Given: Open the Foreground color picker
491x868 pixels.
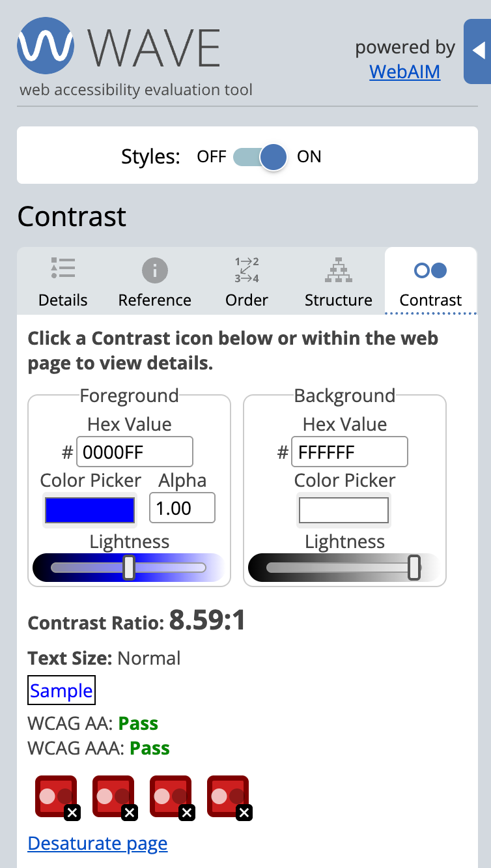Looking at the screenshot, I should (89, 510).
